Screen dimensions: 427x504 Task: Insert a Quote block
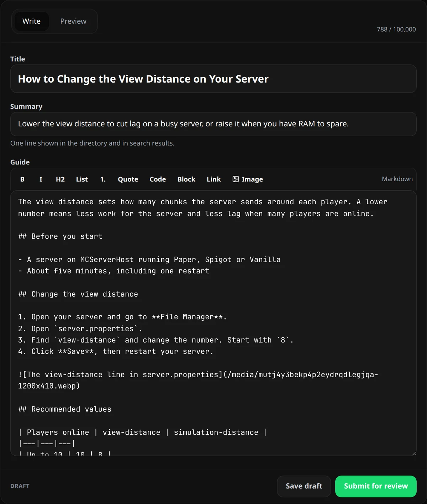128,179
